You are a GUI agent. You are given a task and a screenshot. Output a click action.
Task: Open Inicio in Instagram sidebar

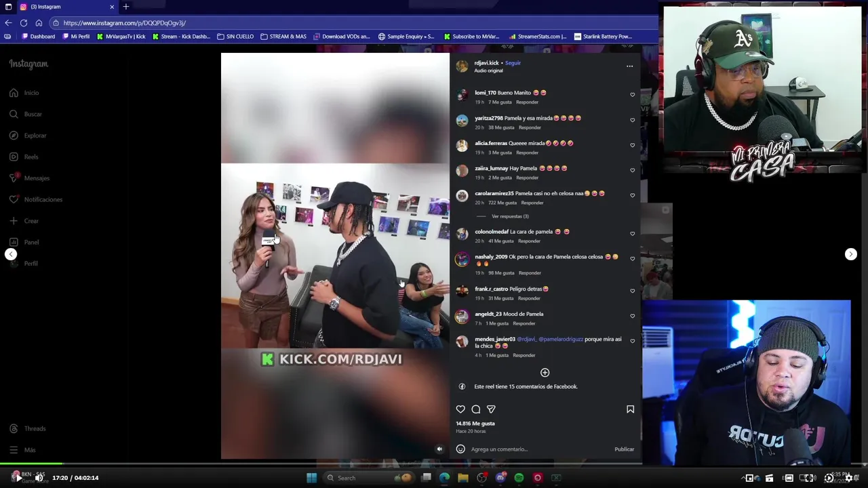point(24,93)
